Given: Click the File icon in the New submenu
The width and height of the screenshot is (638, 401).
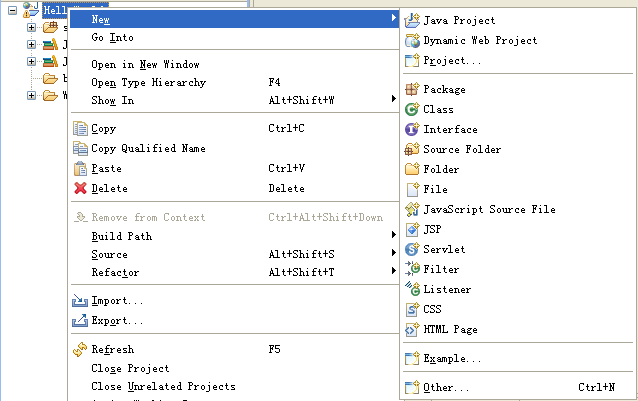Looking at the screenshot, I should 412,189.
